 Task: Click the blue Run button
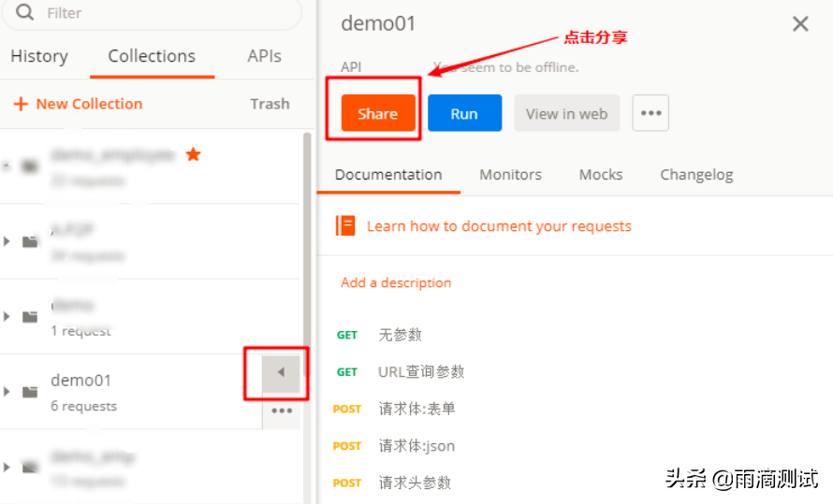(x=464, y=113)
